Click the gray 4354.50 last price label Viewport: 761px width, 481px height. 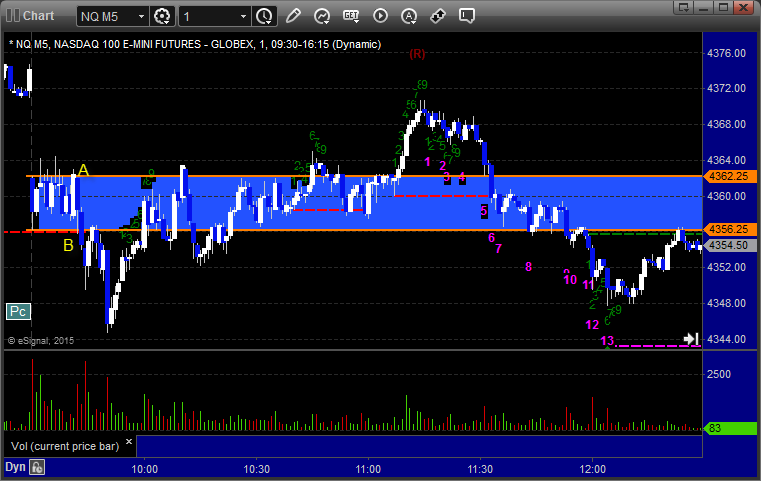(x=729, y=245)
